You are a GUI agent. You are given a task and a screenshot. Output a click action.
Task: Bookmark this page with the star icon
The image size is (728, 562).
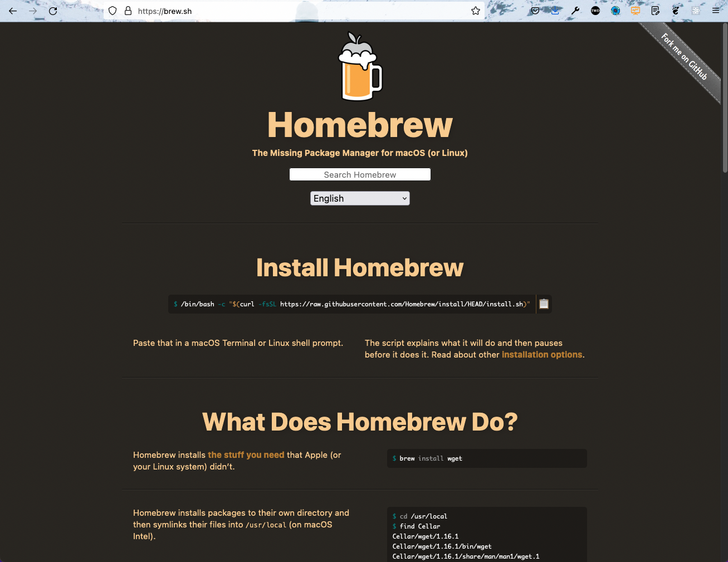(476, 11)
